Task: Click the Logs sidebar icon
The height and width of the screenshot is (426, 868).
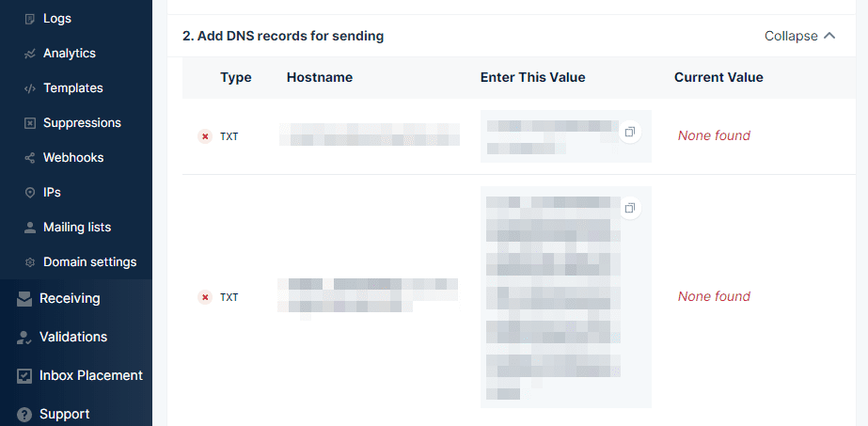Action: tap(30, 19)
